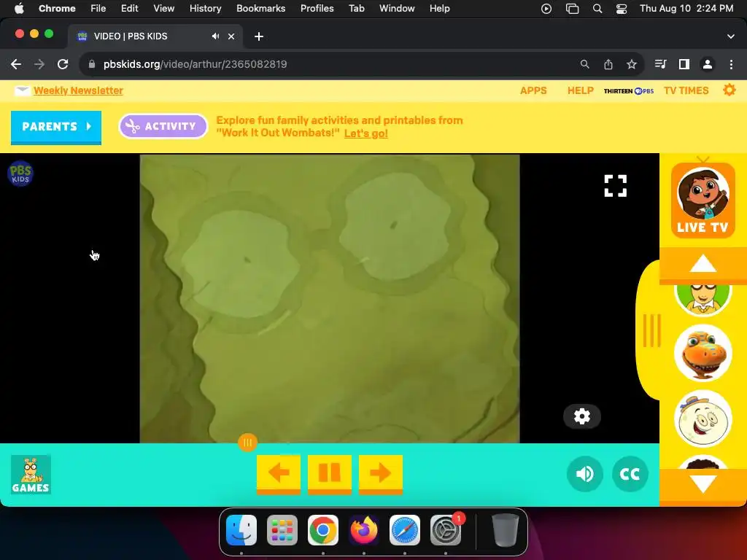This screenshot has width=747, height=560.
Task: Open System Settings from the Dock
Action: pos(446,530)
